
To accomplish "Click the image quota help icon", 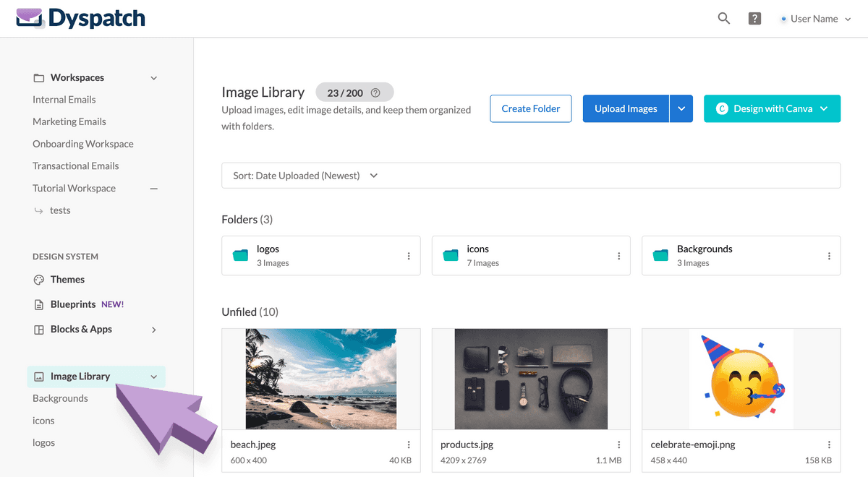I will coord(375,93).
